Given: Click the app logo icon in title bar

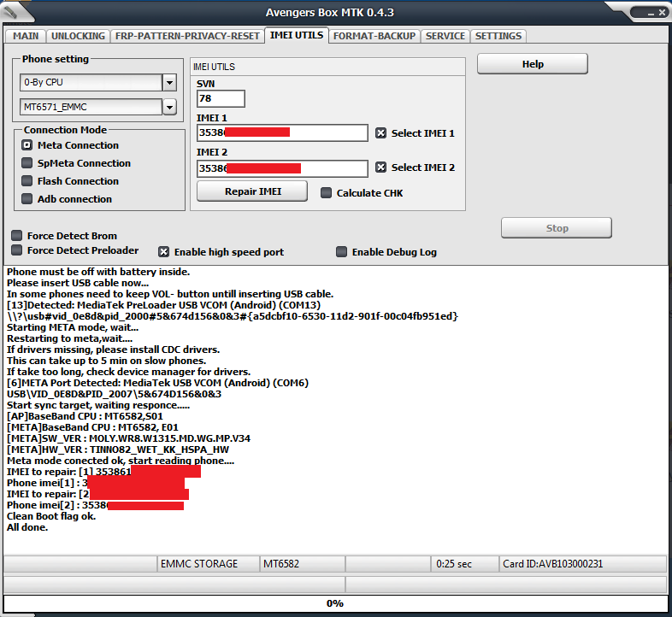Looking at the screenshot, I should tap(11, 12).
